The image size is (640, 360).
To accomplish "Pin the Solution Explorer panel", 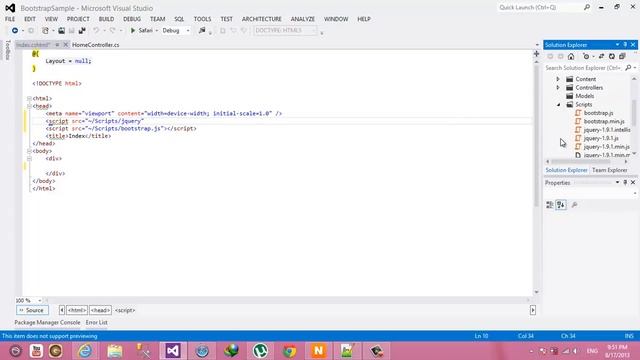I will click(625, 45).
